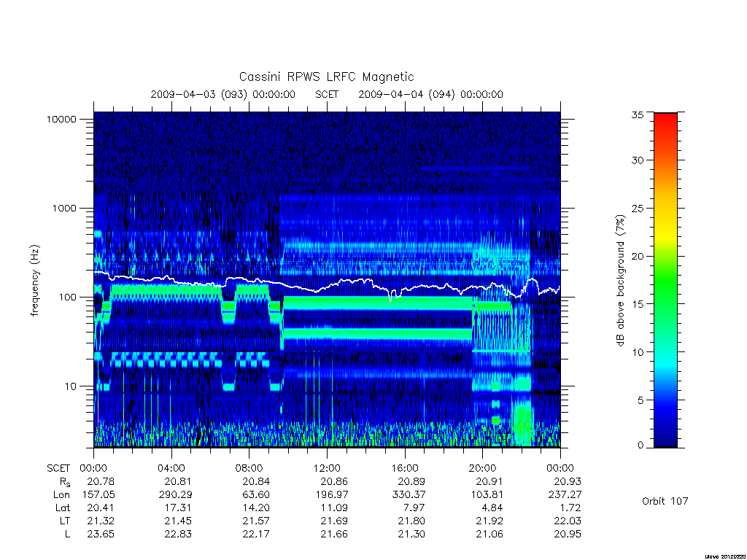Viewport: 747px width, 560px height.
Task: Click the L value "21.66"
Action: tap(334, 534)
